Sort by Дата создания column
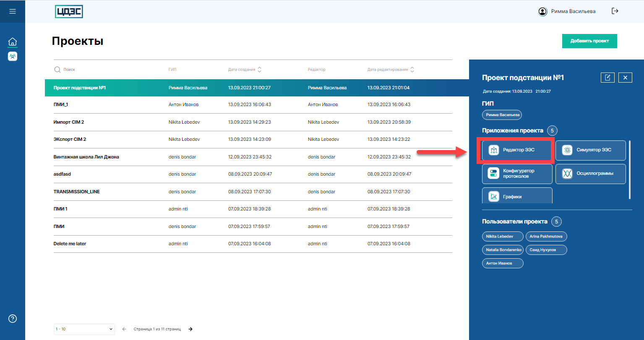This screenshot has width=644, height=340. (259, 70)
